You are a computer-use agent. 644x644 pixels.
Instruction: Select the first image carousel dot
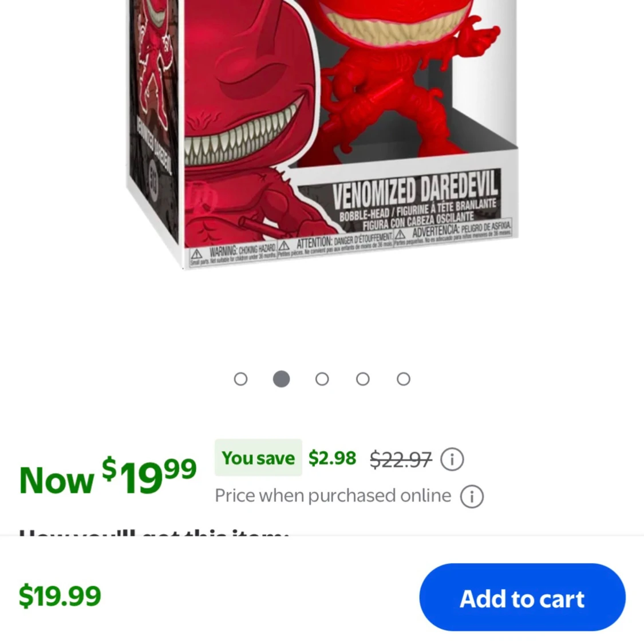pos(240,379)
